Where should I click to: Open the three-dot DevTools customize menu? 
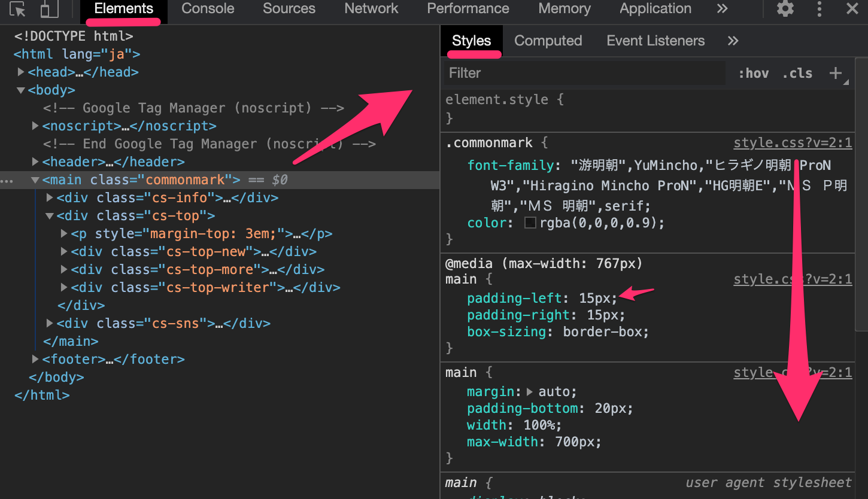819,9
